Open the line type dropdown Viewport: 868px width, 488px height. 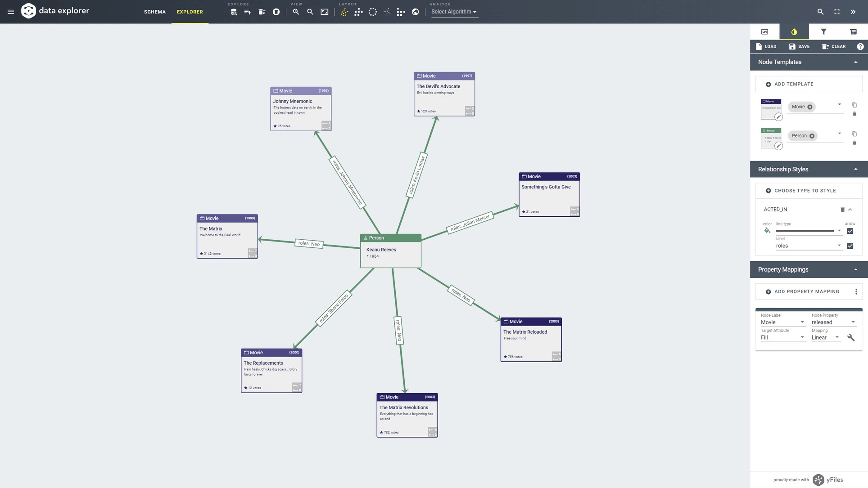[x=809, y=231]
